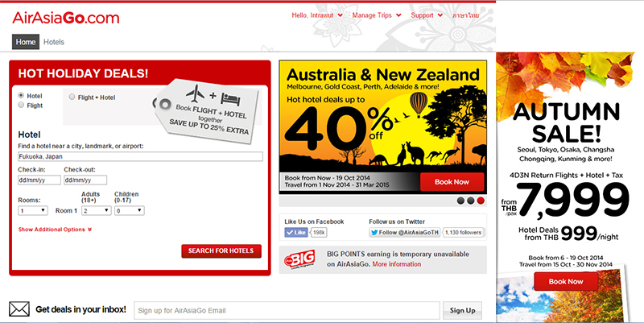Select the Flight radio button

click(21, 106)
